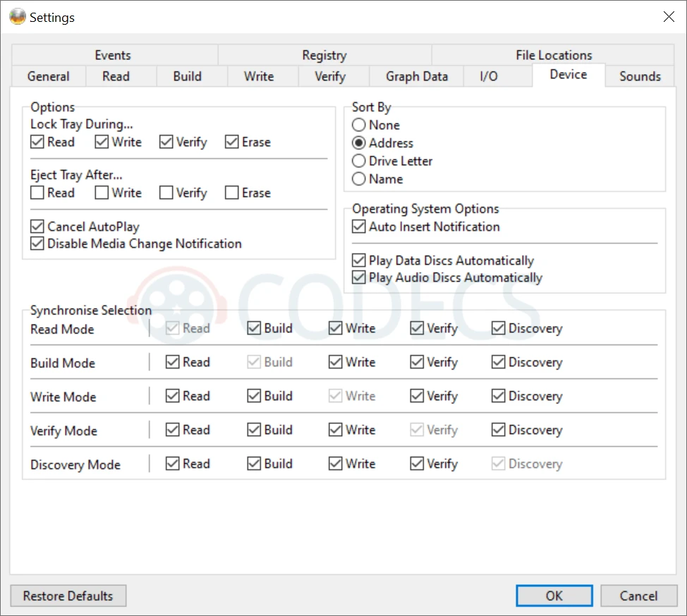687x616 pixels.
Task: Select Sort By Drive Letter
Action: click(x=359, y=162)
